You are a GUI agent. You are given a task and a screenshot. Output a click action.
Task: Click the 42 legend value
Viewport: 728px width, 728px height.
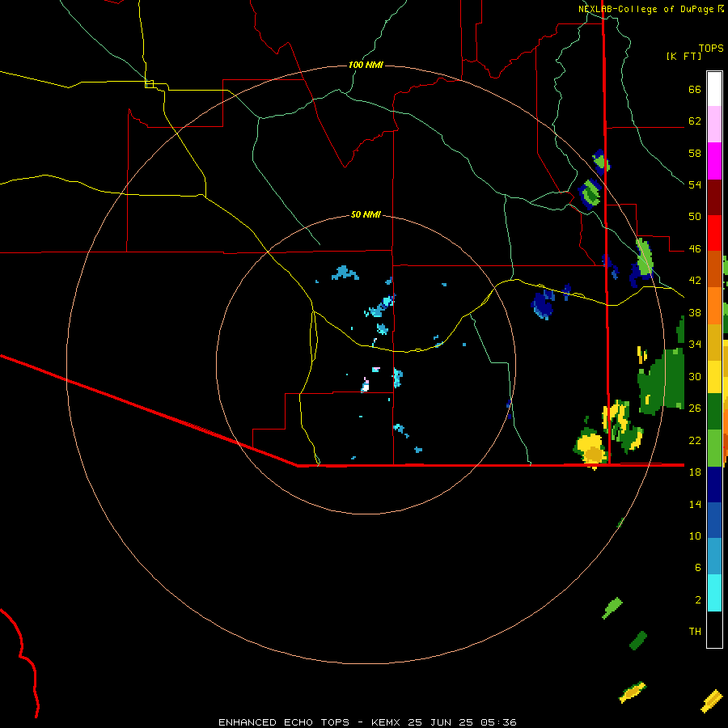pos(695,281)
